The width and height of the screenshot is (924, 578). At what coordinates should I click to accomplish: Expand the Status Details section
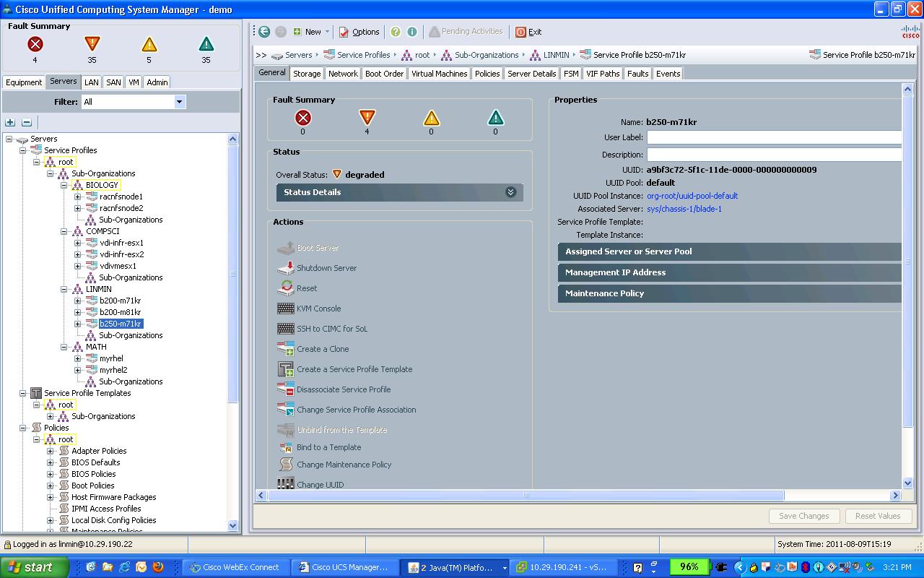(x=400, y=192)
